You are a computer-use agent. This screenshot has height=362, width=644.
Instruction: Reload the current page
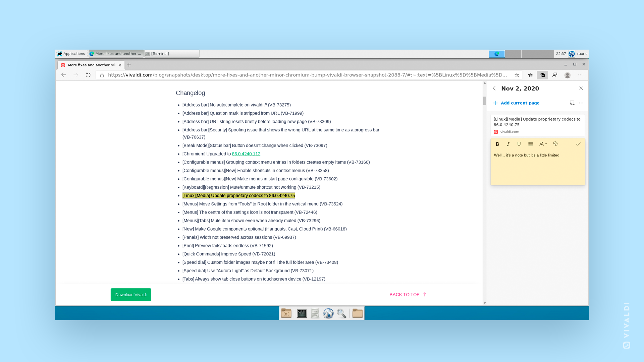coord(88,75)
